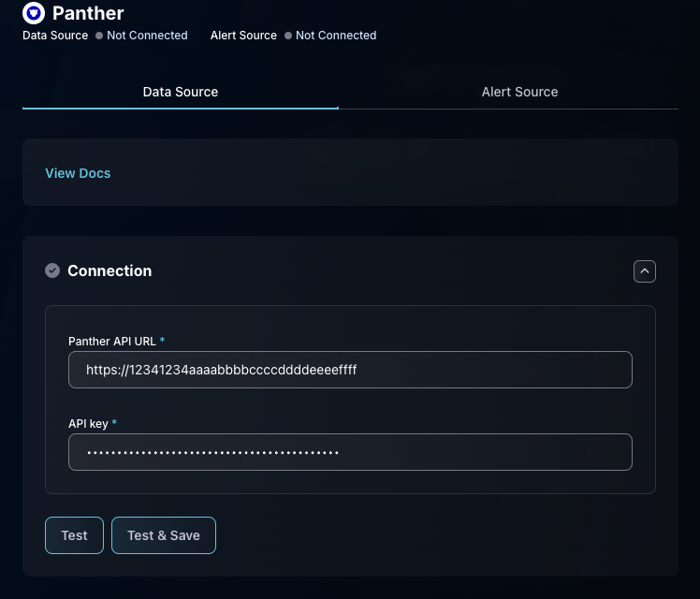This screenshot has height=599, width=700.
Task: Focus the API key password field
Action: pos(350,452)
